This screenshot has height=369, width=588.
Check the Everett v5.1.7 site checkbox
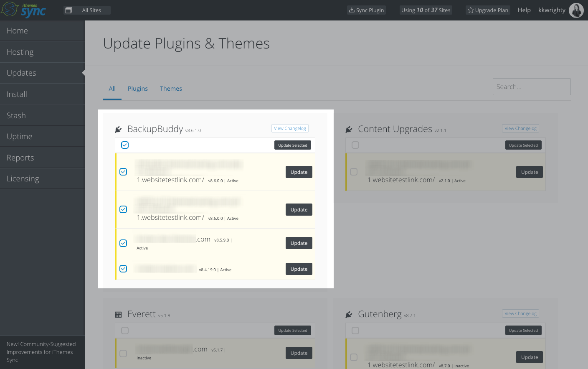tap(123, 354)
